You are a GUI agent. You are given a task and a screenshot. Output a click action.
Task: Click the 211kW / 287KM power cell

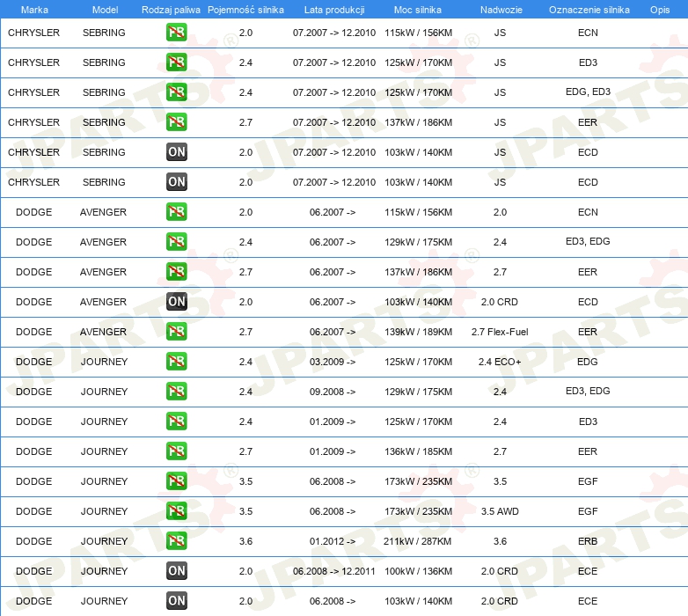417,541
